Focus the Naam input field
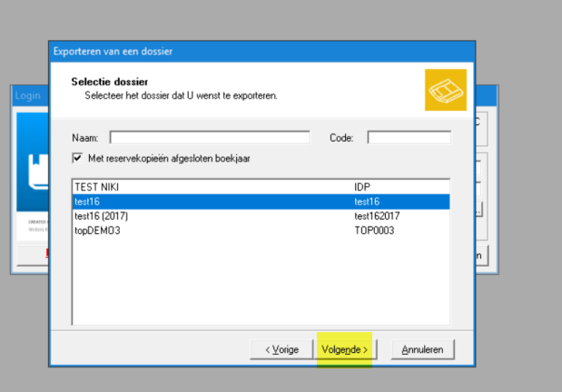562x392 pixels. 210,138
